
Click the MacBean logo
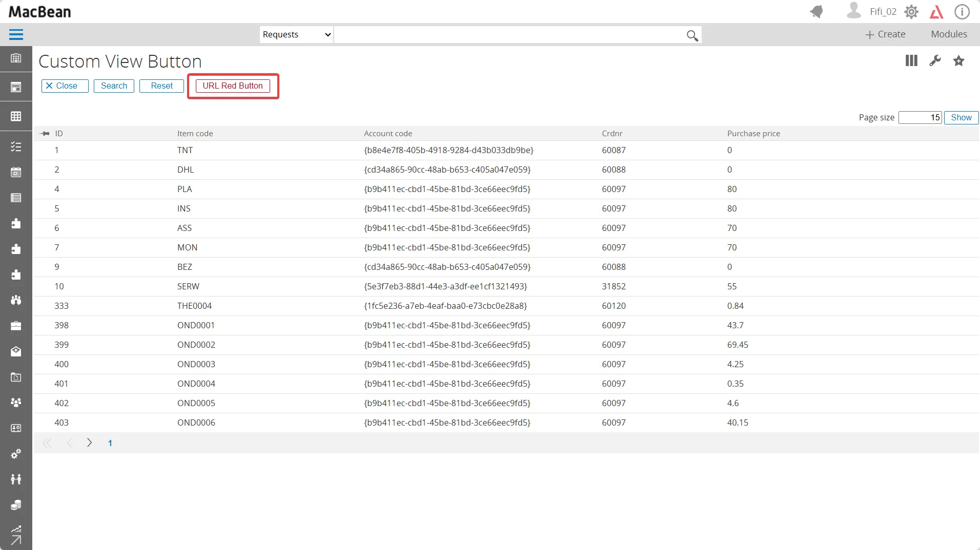[x=40, y=12]
